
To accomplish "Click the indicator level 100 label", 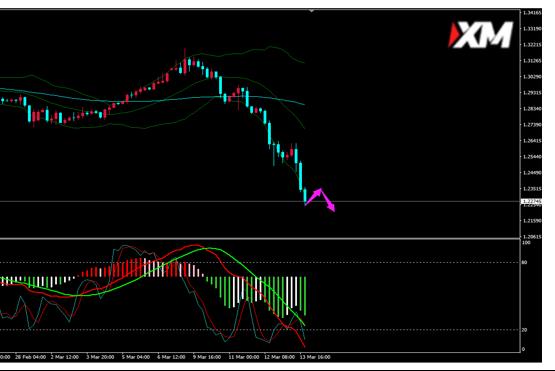I will click(526, 243).
